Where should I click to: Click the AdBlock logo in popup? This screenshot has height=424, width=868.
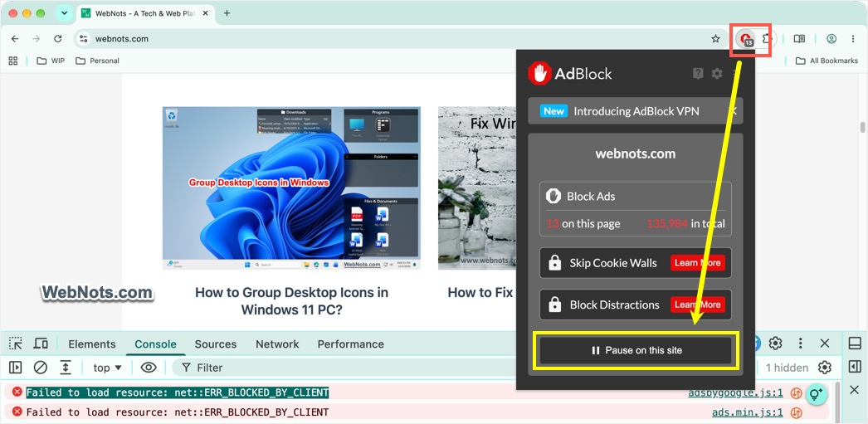point(569,74)
